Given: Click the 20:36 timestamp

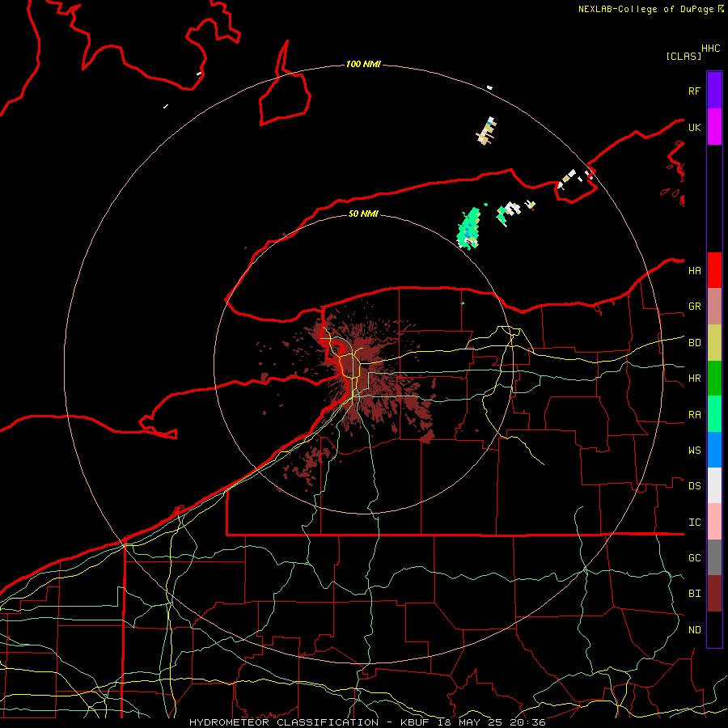Looking at the screenshot, I should tap(530, 722).
